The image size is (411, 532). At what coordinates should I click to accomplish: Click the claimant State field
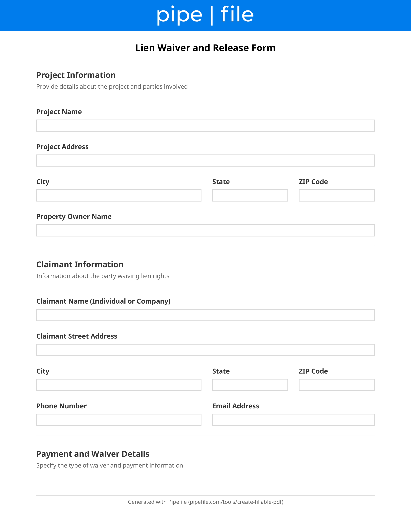click(250, 385)
